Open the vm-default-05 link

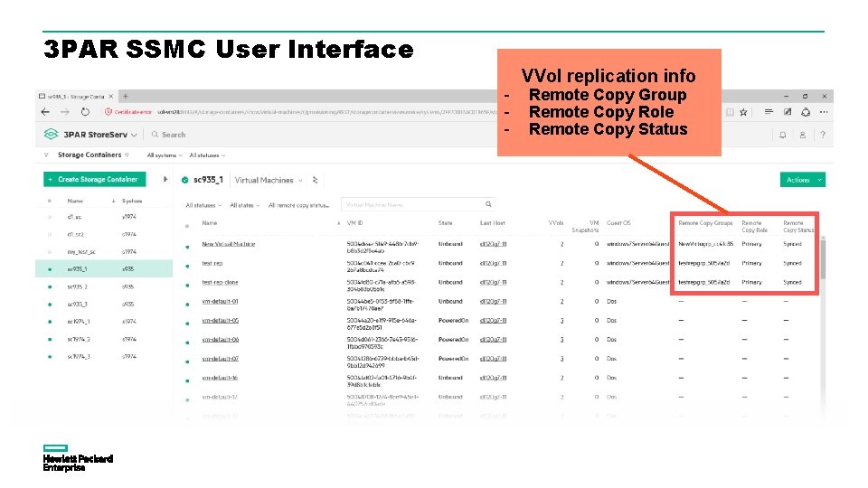(x=220, y=320)
